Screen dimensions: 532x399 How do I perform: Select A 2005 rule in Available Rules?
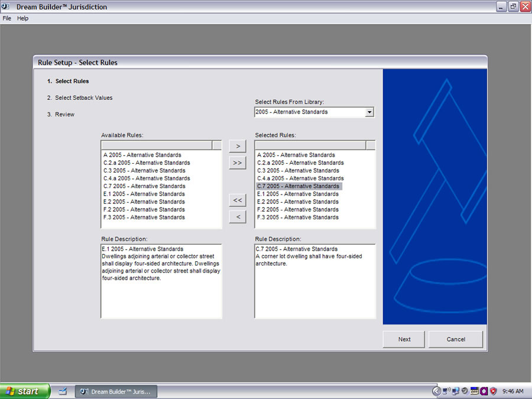[142, 155]
